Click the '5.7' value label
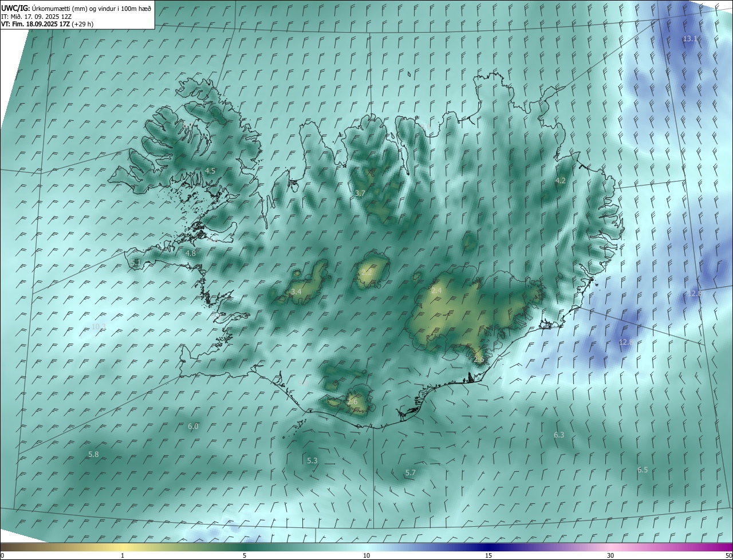733x560 pixels. click(410, 473)
